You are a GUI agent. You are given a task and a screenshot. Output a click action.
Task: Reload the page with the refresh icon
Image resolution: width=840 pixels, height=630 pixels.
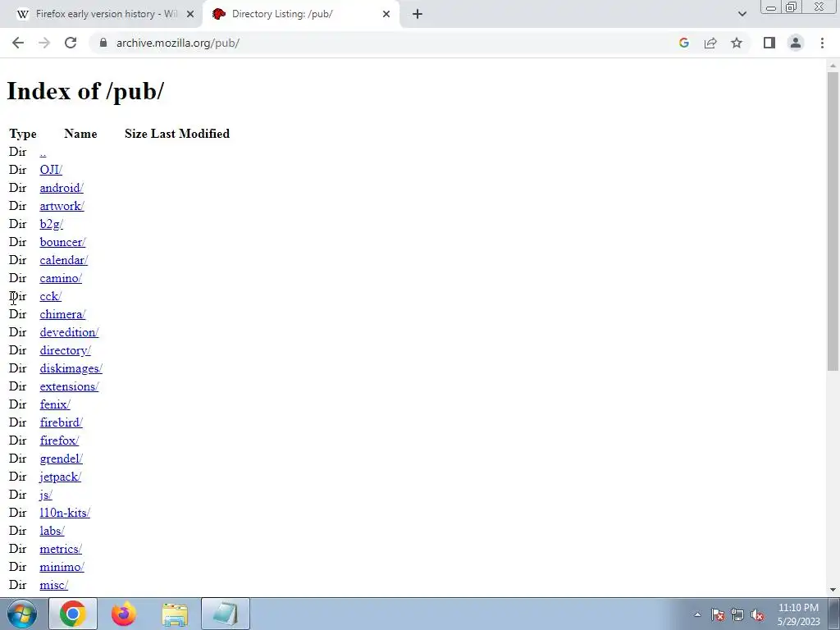[71, 43]
